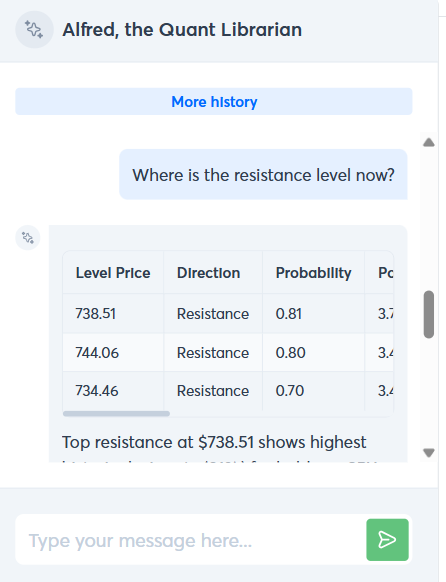
Task: Click the 'Level Price' column header
Action: click(x=113, y=273)
